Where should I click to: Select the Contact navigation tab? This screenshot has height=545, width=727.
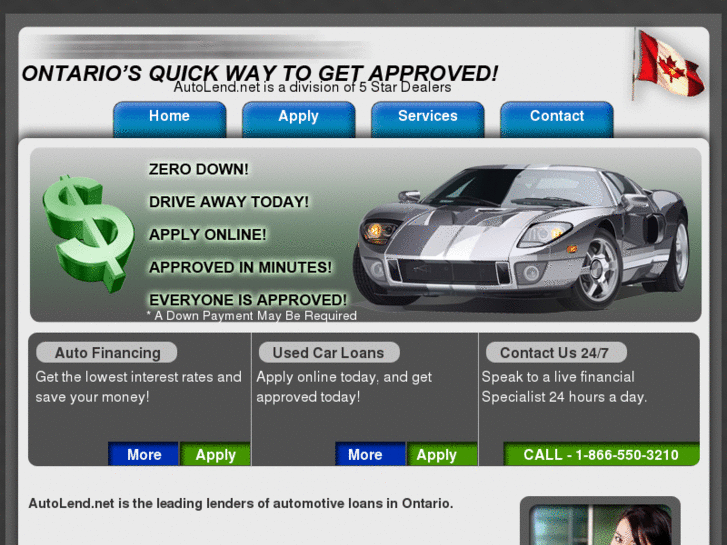557,119
